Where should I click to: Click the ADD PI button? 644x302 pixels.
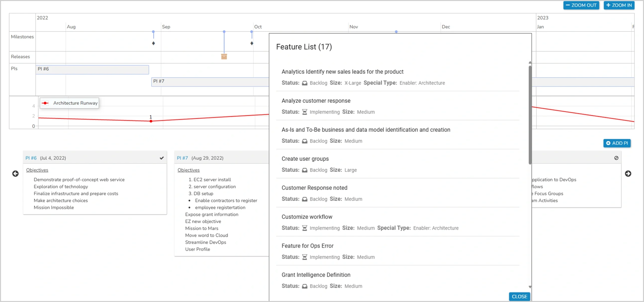click(x=617, y=143)
